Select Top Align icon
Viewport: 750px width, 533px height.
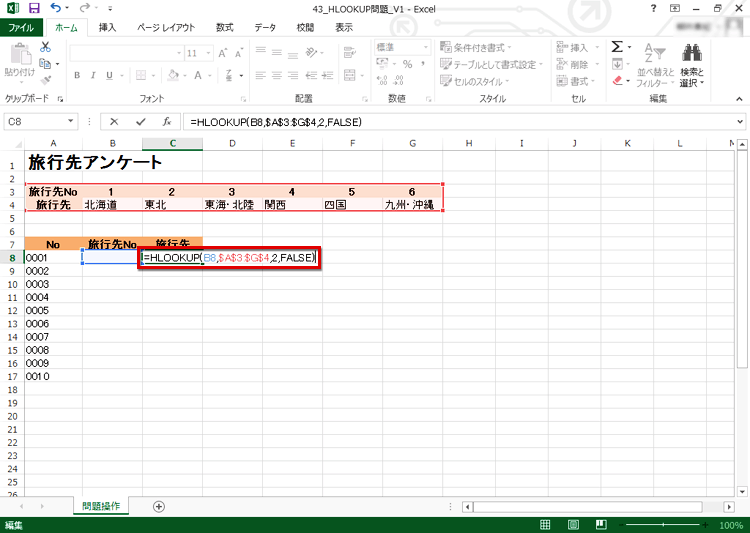[x=261, y=52]
